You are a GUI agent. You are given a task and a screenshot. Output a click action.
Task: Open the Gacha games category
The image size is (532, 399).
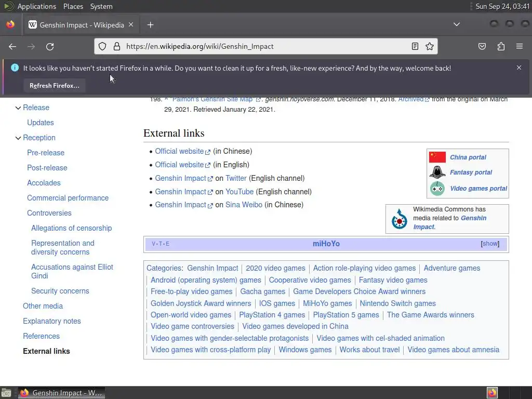point(262,291)
